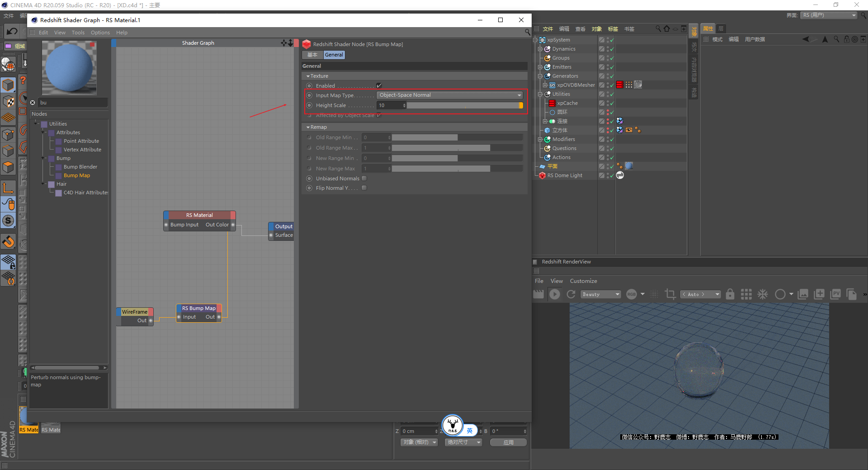Start a render with the clapperboard icon
This screenshot has height=470, width=868.
tap(538, 294)
